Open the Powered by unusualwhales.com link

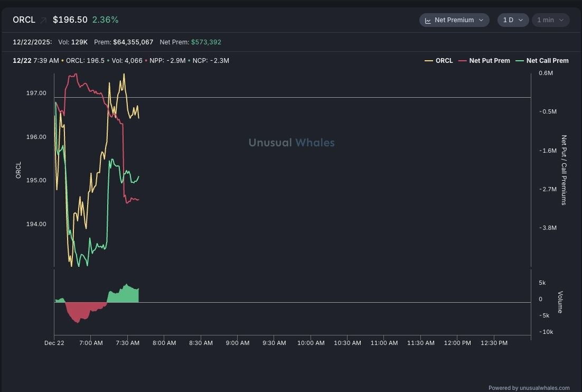(x=529, y=388)
